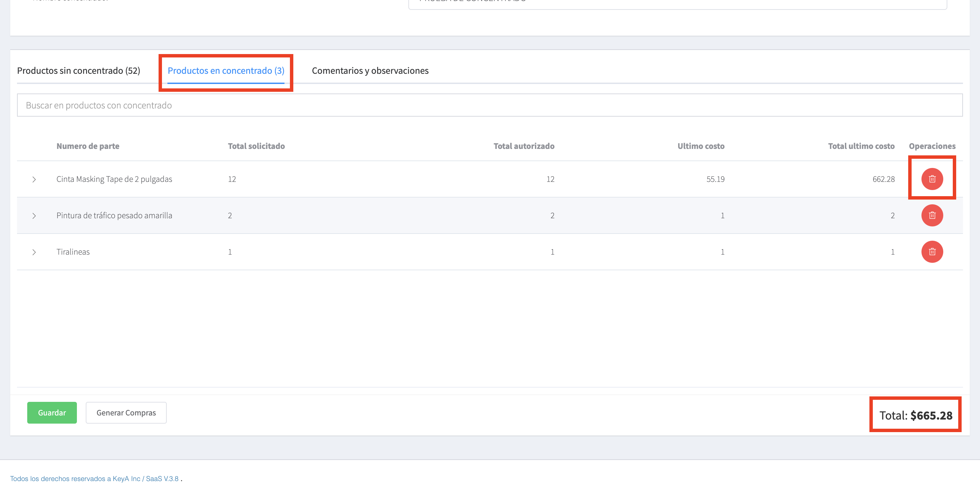Expand the Cinta Masking Tape row

click(x=34, y=179)
